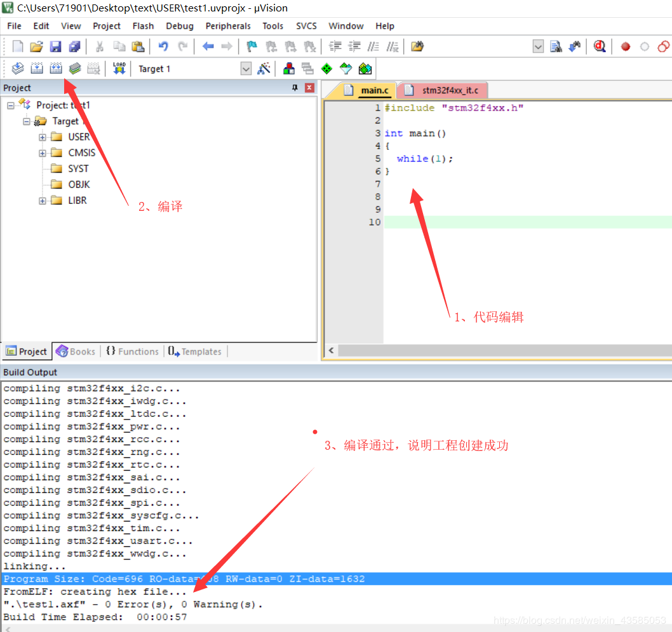Viewport: 672px width, 632px height.
Task: Start the debug session with magnifier icon
Action: click(599, 46)
